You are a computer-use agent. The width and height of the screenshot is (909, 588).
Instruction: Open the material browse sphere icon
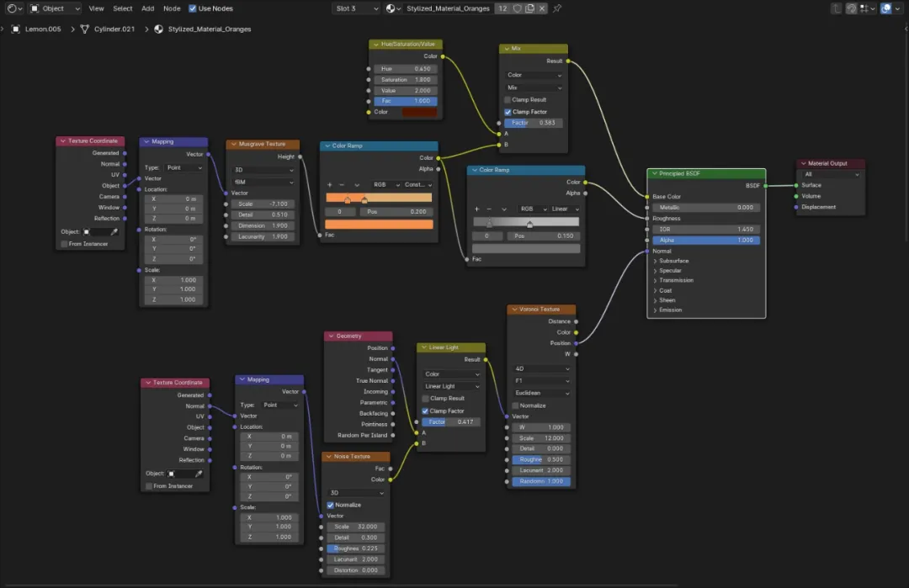tap(393, 8)
